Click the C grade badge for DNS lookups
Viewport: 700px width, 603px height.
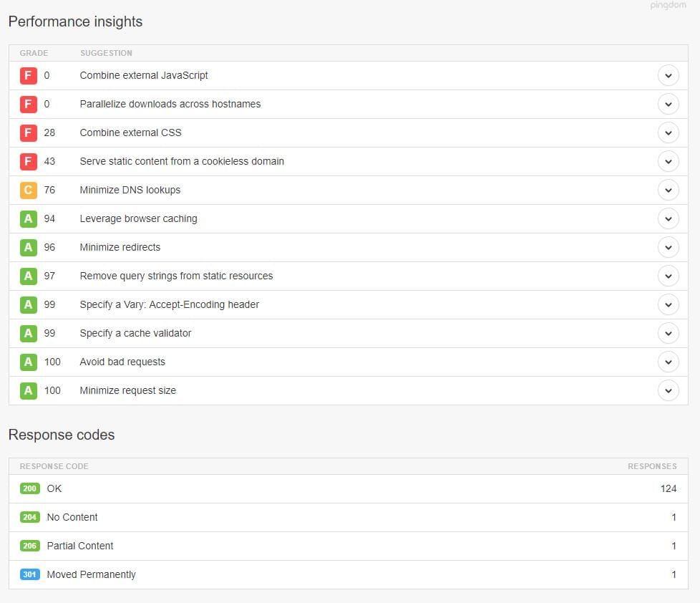(29, 190)
